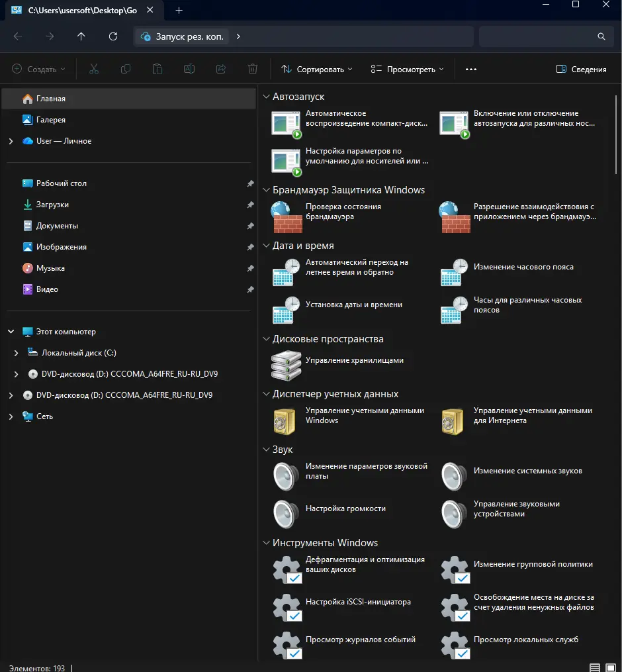
Task: Switch to details list view in status bar
Action: [594, 667]
